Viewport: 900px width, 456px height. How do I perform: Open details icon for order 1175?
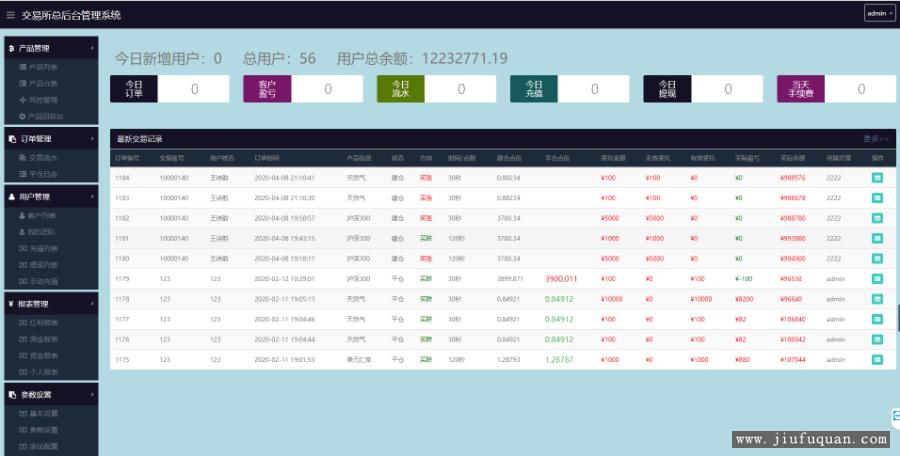tap(877, 360)
